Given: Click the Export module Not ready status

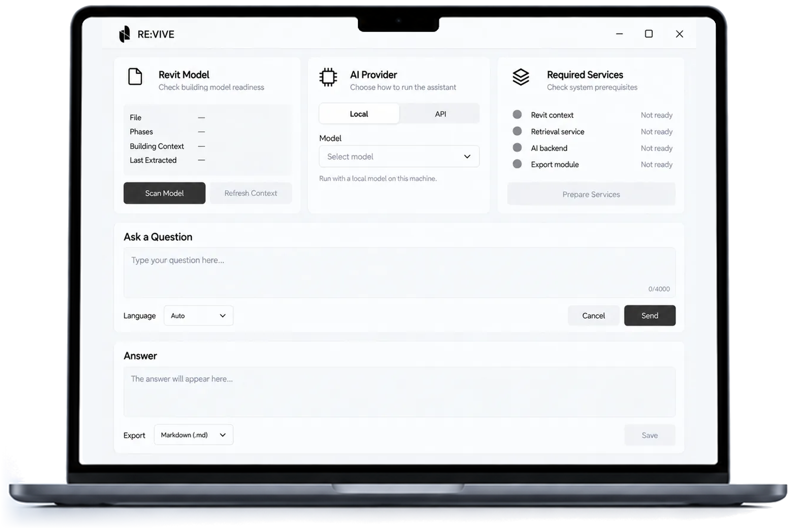Looking at the screenshot, I should 656,164.
